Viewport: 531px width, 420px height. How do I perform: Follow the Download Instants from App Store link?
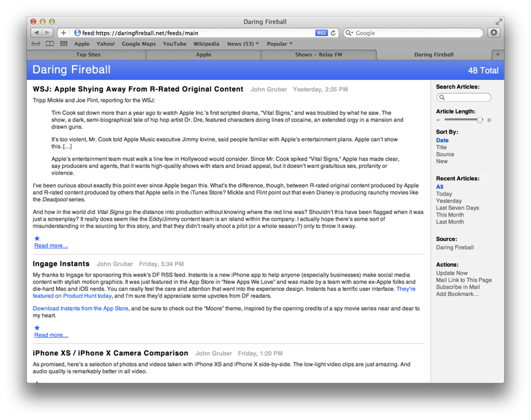81,308
